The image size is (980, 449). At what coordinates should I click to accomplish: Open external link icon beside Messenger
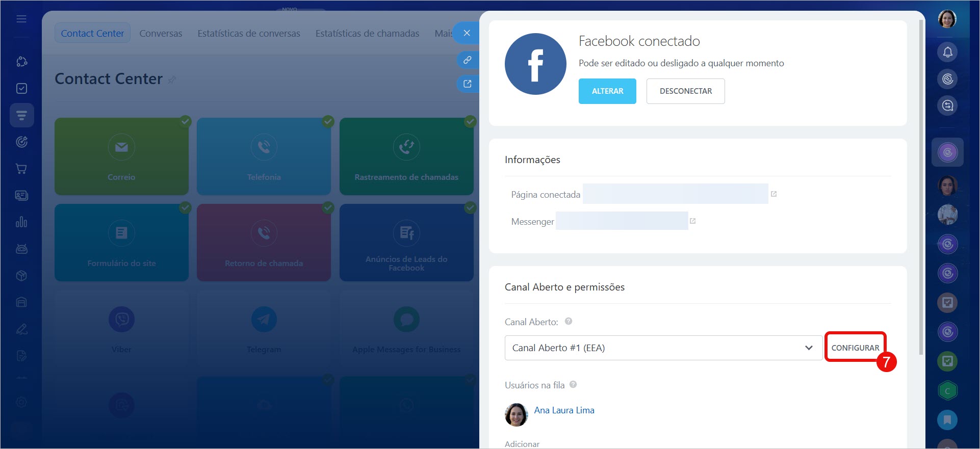(x=692, y=221)
